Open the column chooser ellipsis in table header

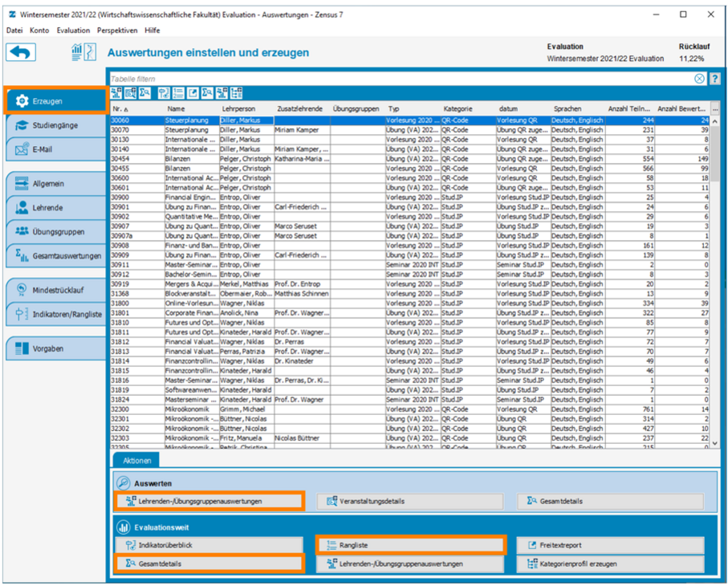point(715,109)
